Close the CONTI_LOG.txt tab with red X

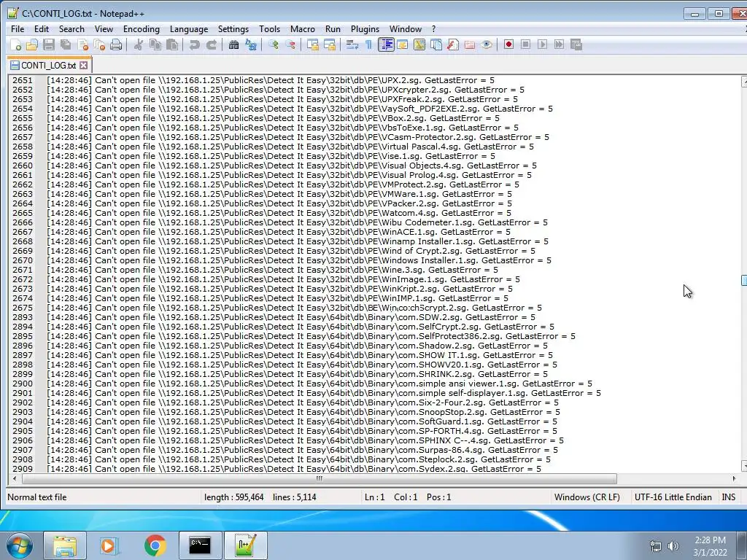[84, 65]
